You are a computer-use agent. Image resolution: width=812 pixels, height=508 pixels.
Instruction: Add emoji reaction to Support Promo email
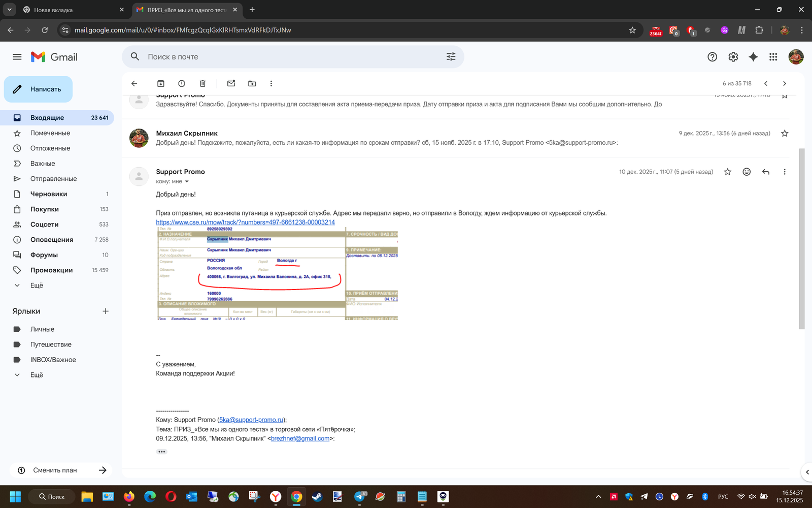point(746,172)
